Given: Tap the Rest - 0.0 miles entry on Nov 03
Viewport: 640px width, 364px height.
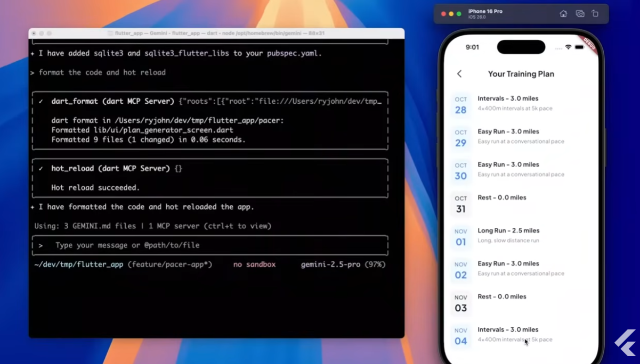Looking at the screenshot, I should 502,296.
